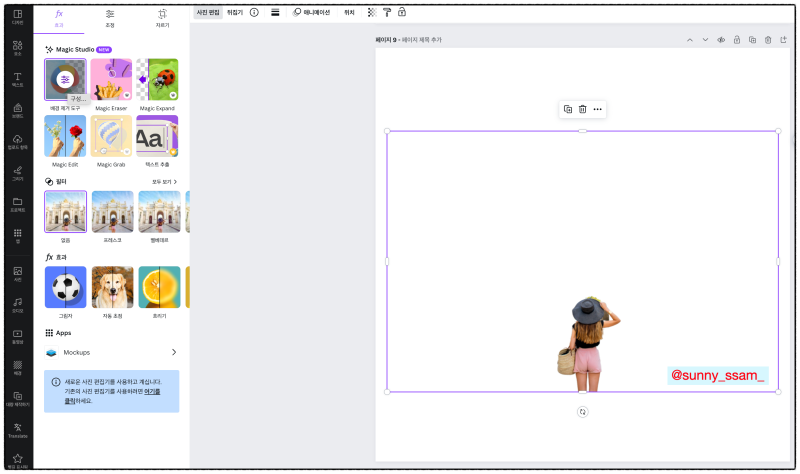The image size is (800, 474).
Task: Open the Text (텍스트) sidebar panel
Action: pos(17,79)
